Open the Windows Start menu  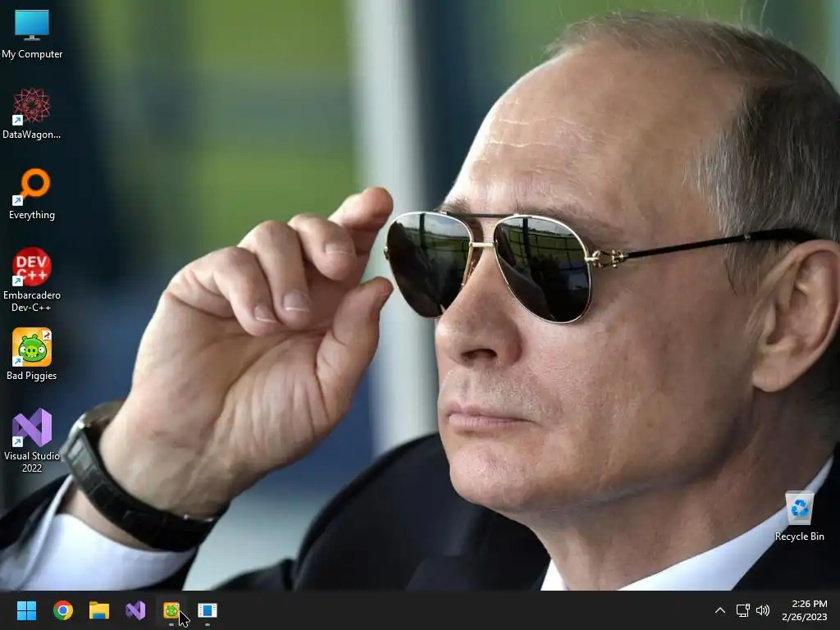pyautogui.click(x=26, y=610)
